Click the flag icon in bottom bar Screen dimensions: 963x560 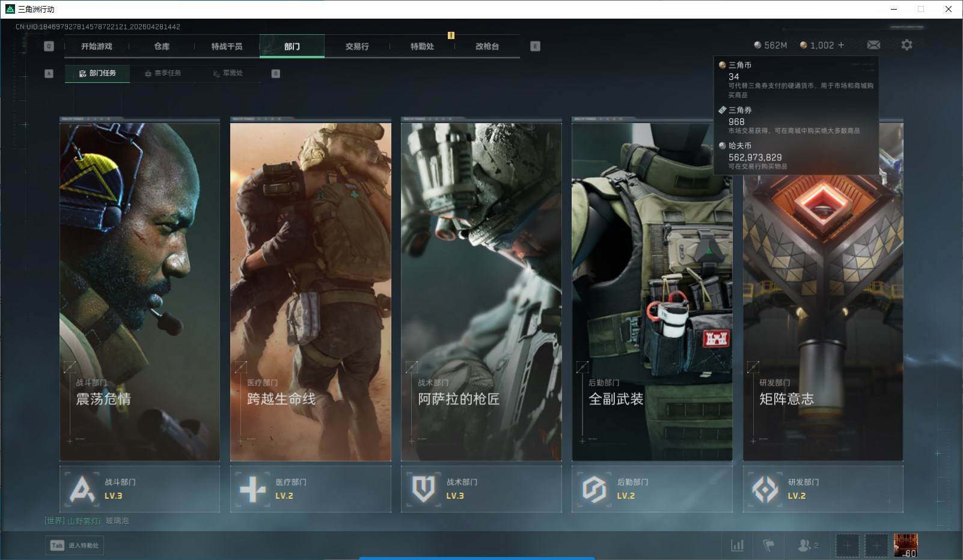tap(768, 545)
